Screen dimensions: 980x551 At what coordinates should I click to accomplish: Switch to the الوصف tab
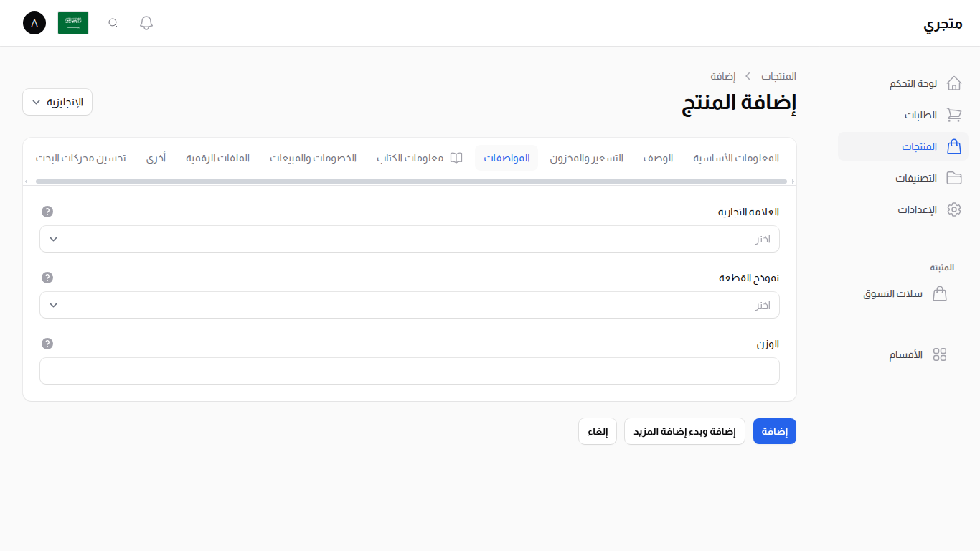coord(658,158)
